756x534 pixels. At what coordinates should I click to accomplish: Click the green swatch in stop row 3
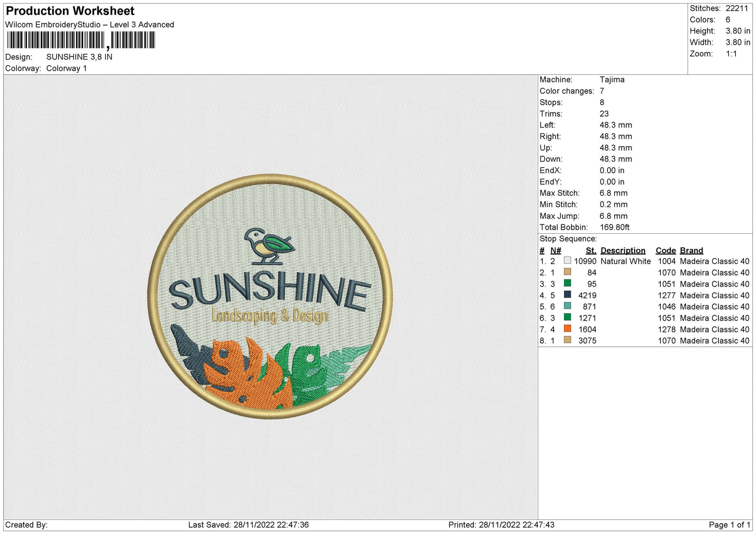click(x=567, y=283)
